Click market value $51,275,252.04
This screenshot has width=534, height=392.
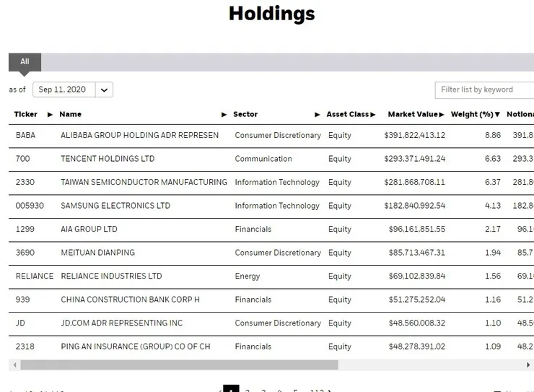tap(417, 300)
